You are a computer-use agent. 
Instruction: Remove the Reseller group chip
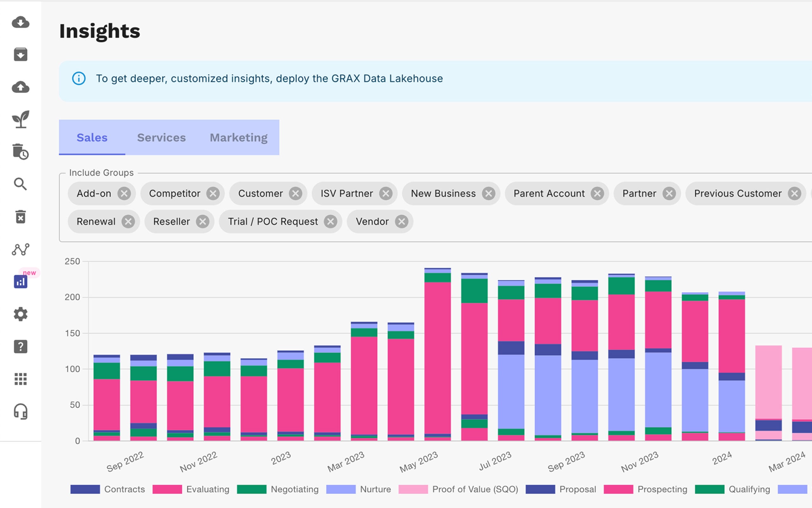point(203,222)
